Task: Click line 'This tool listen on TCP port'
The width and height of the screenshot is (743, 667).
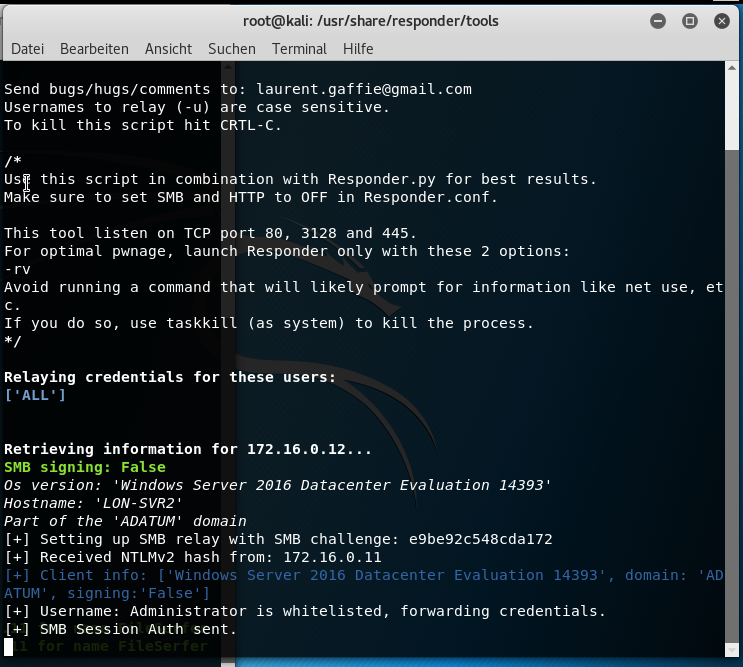Action: [x=210, y=233]
